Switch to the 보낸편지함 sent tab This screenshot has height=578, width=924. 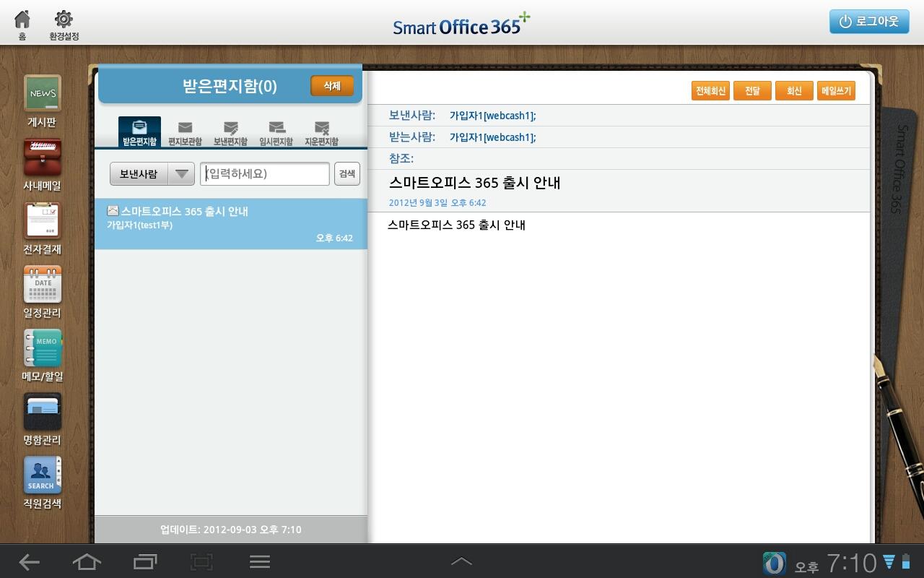point(230,134)
